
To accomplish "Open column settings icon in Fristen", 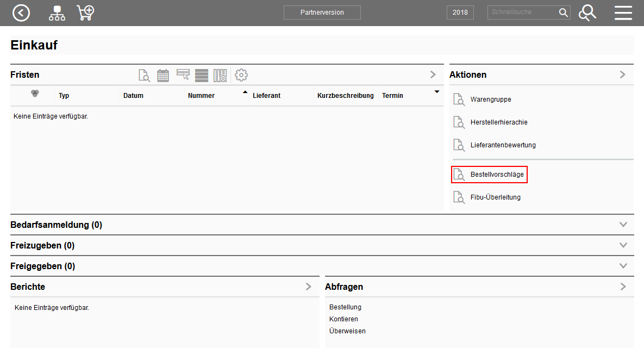I will click(x=220, y=75).
